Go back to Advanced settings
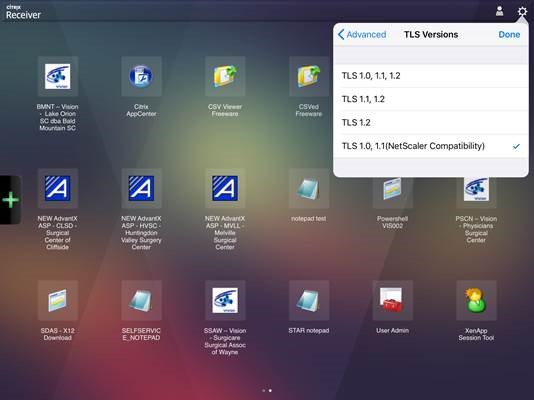The width and height of the screenshot is (534, 400). click(362, 34)
